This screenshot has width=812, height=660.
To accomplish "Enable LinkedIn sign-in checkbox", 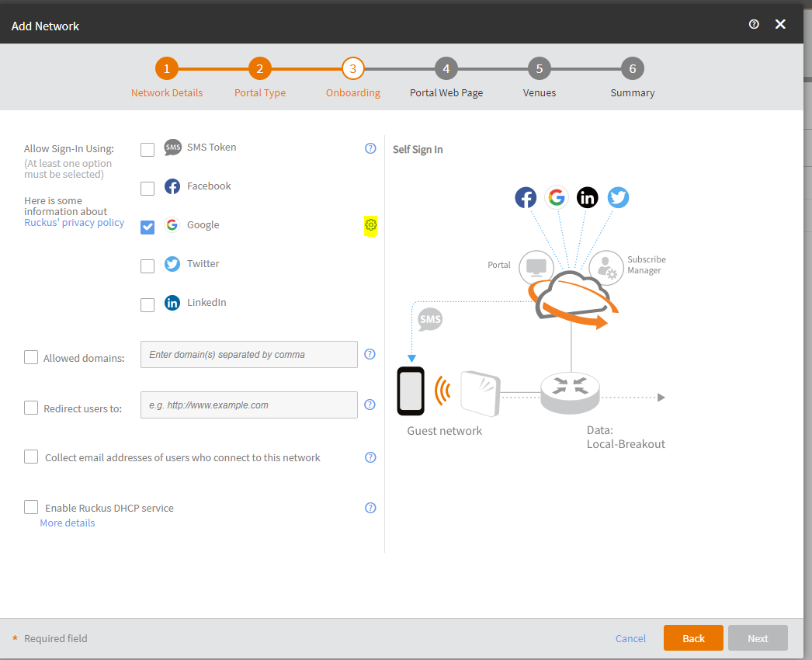I will pyautogui.click(x=147, y=305).
